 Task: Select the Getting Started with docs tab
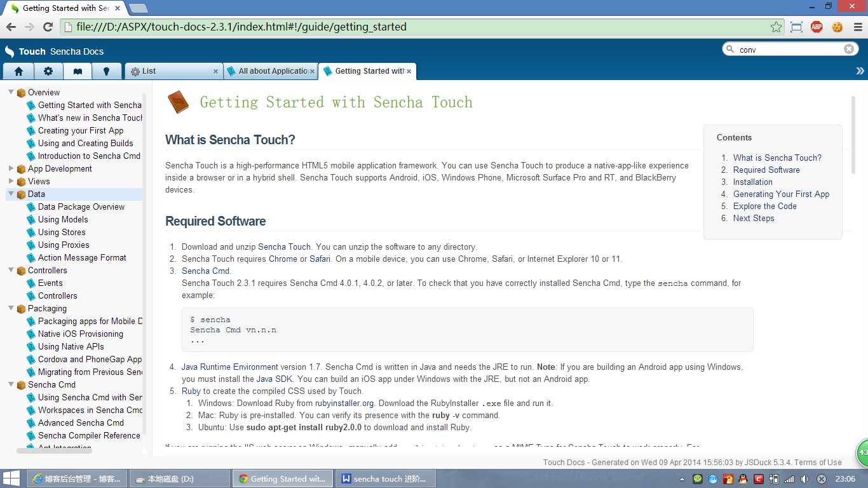(366, 71)
